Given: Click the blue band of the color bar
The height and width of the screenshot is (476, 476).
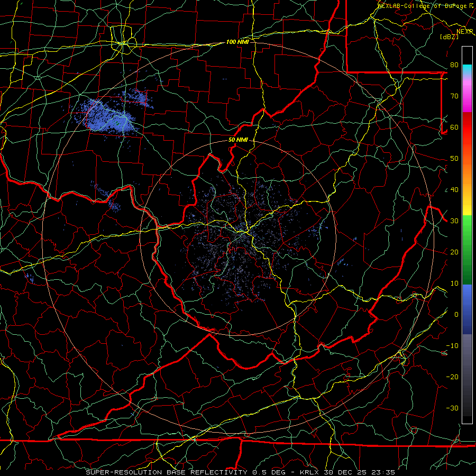Looking at the screenshot, I should tap(467, 309).
